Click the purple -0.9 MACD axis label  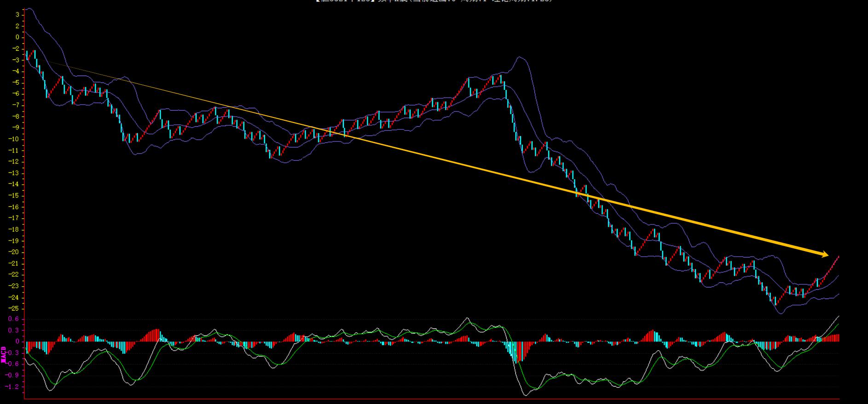[13, 375]
